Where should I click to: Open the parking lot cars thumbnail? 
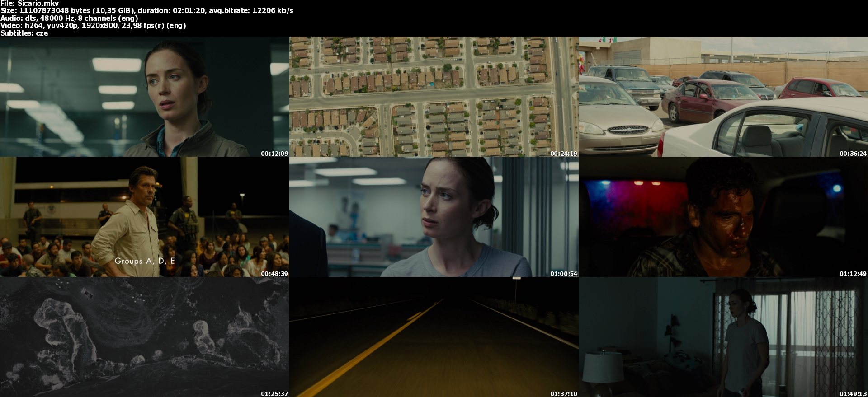723,97
